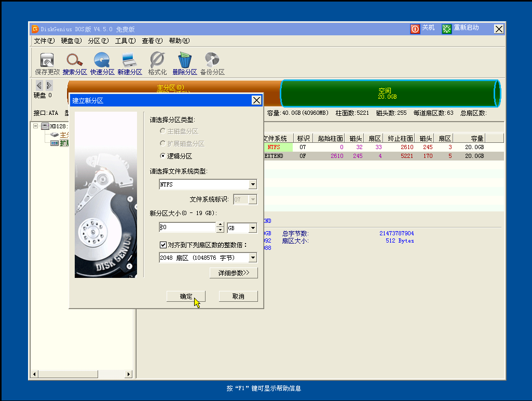Open the 2048 扇区 alignment dropdown

coord(253,257)
